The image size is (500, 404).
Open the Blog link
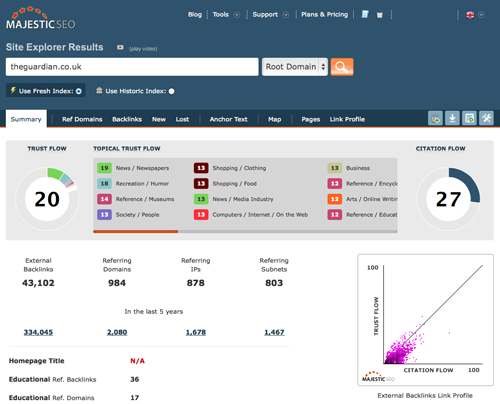coord(195,14)
